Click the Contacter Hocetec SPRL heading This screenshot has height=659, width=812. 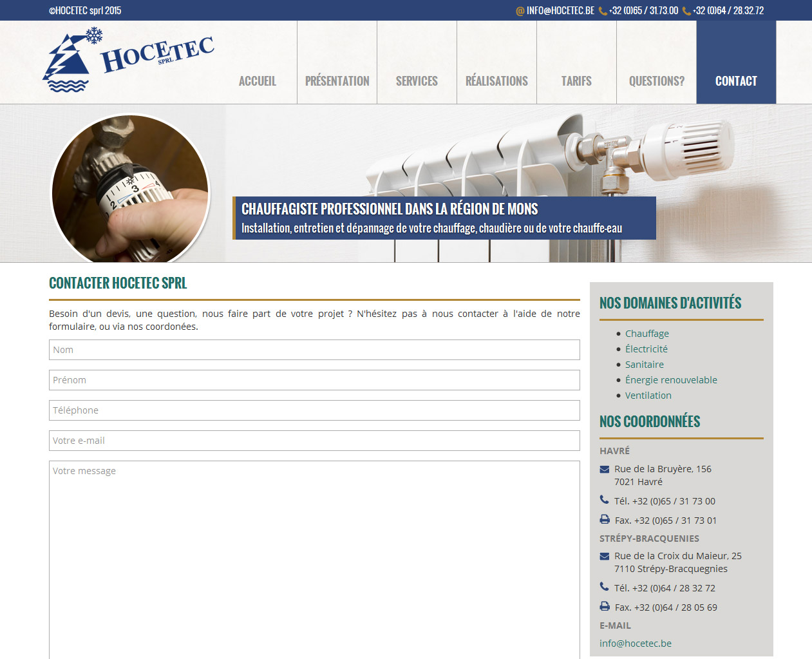(x=118, y=283)
